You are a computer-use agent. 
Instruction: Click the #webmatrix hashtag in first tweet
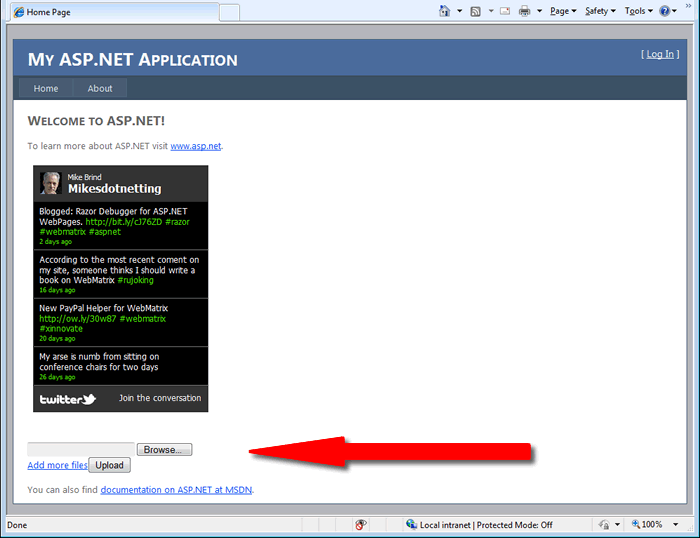click(x=62, y=232)
